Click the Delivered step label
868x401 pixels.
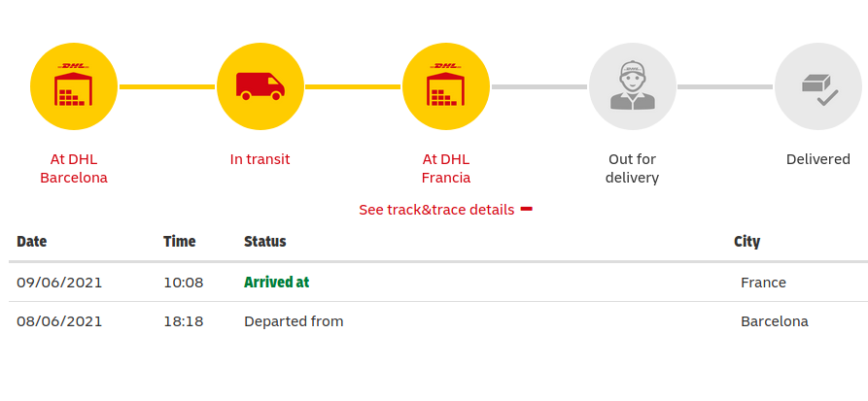(817, 159)
